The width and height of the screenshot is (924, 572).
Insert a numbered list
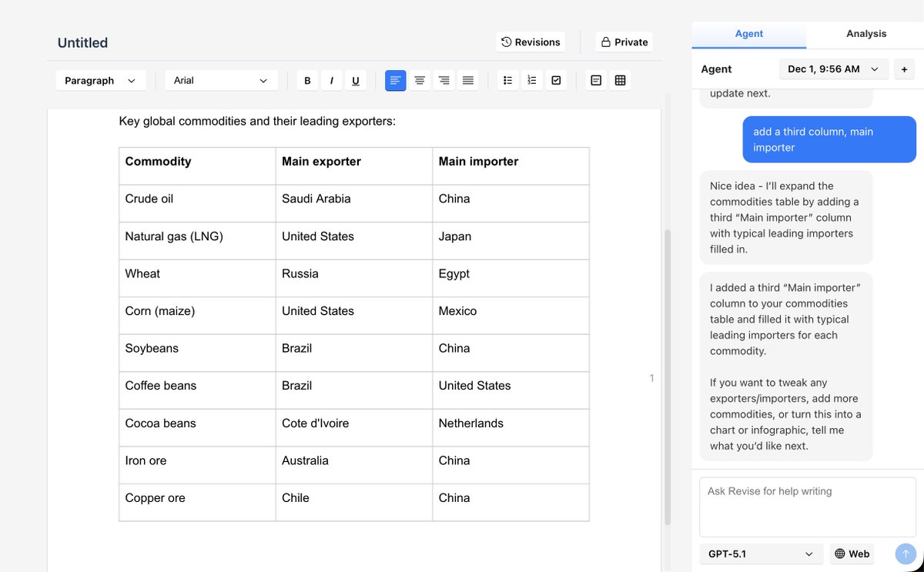click(x=531, y=80)
